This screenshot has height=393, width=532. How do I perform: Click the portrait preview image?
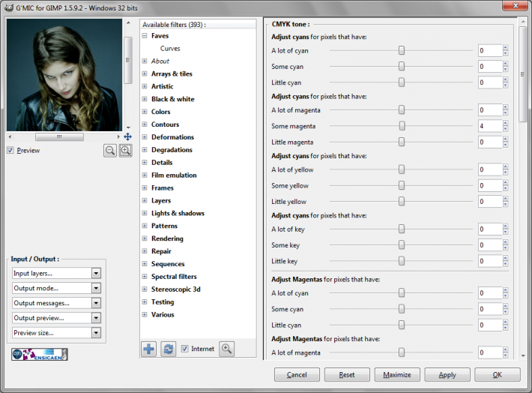(64, 75)
